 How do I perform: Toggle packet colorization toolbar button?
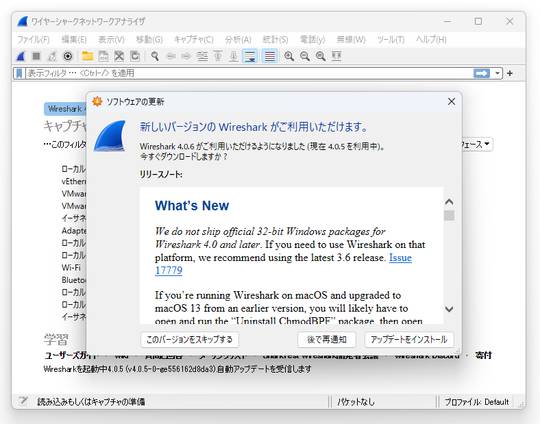point(270,56)
